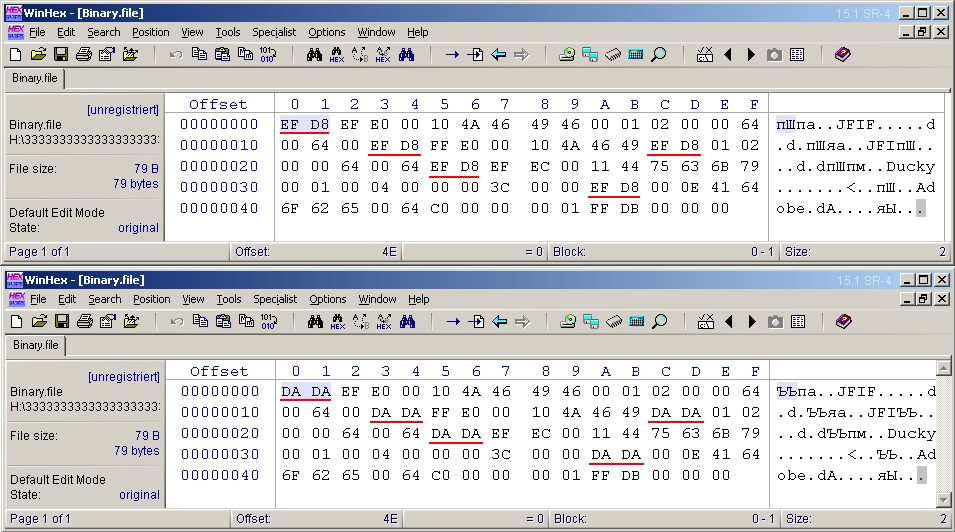Click New file icon in top window
Image resolution: width=955 pixels, height=532 pixels.
pos(16,55)
